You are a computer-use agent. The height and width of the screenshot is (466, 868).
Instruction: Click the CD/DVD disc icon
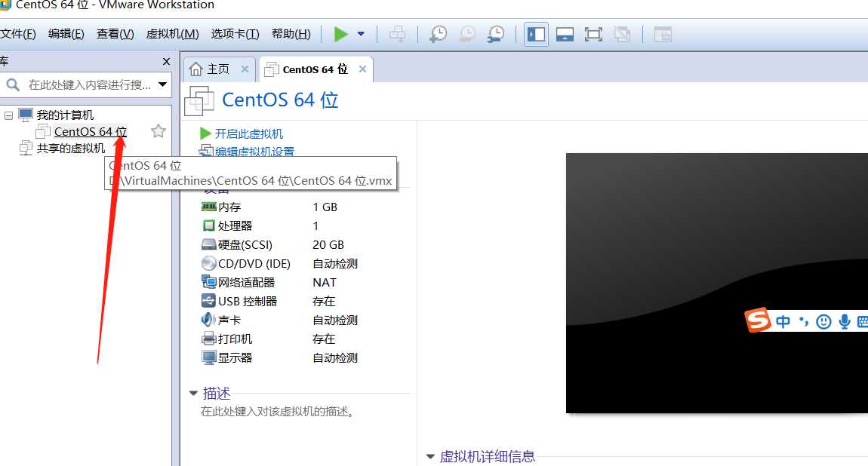tap(208, 263)
